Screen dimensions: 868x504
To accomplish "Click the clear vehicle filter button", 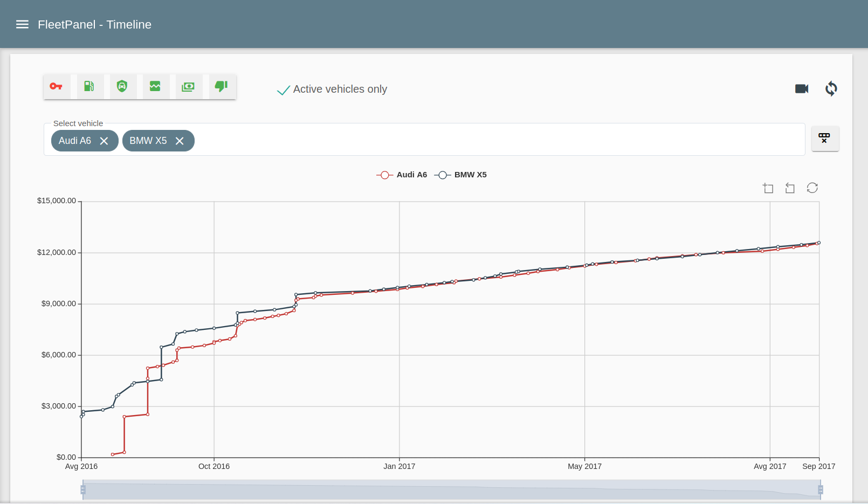I will tap(824, 139).
